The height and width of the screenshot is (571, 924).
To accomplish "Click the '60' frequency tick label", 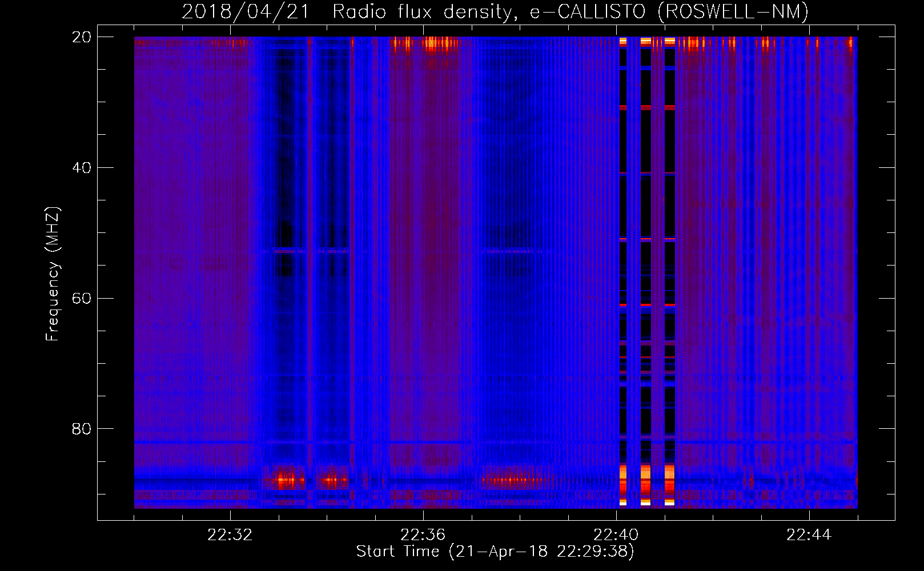I will [x=82, y=299].
